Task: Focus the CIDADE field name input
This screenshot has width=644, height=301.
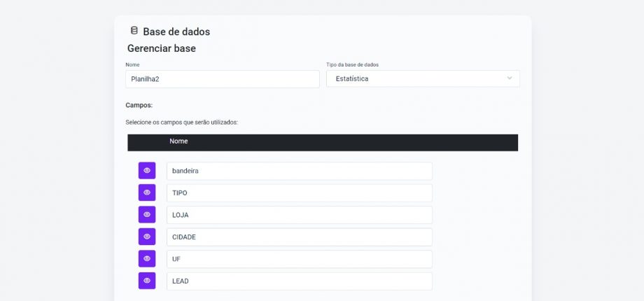Action: click(299, 237)
